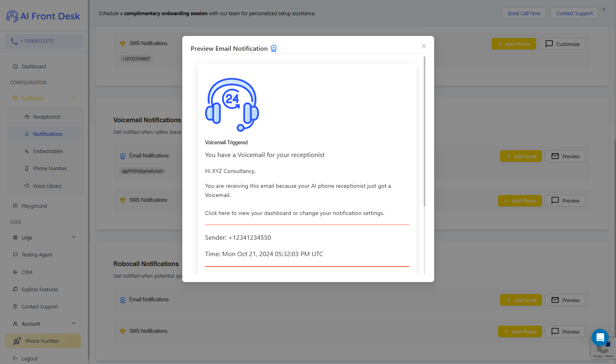Click the Book Call Now button
This screenshot has width=616, height=364.
(x=524, y=13)
